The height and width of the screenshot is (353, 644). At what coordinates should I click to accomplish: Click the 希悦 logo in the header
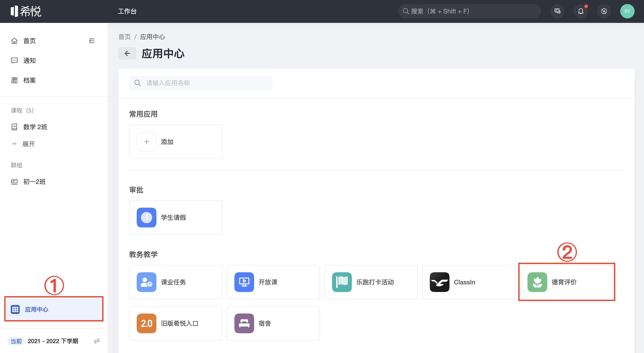point(26,11)
